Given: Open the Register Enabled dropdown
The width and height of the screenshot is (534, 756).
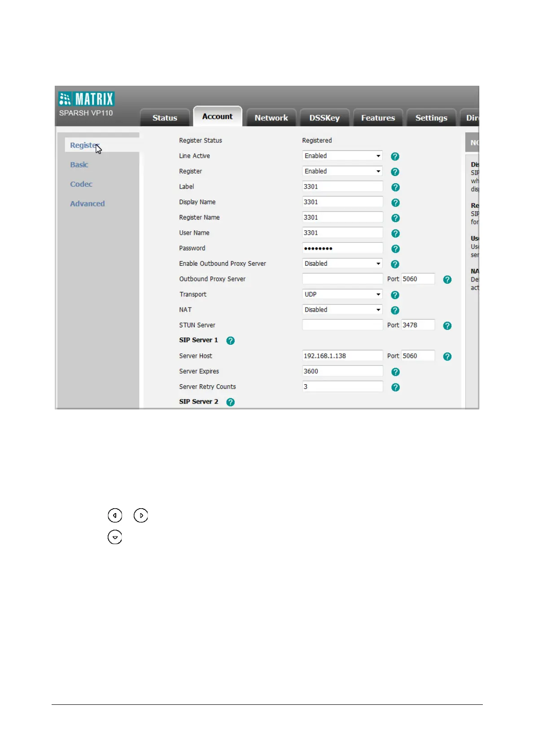Looking at the screenshot, I should pos(342,171).
